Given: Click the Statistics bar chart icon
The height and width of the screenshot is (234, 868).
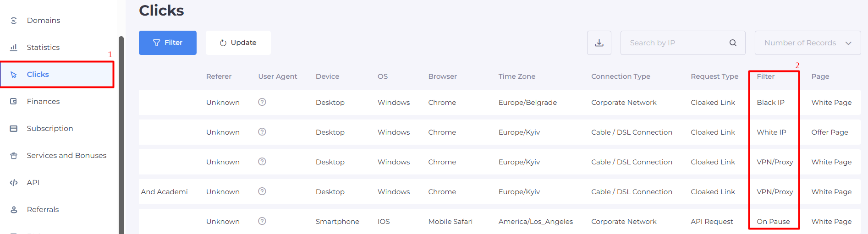Looking at the screenshot, I should click(14, 48).
